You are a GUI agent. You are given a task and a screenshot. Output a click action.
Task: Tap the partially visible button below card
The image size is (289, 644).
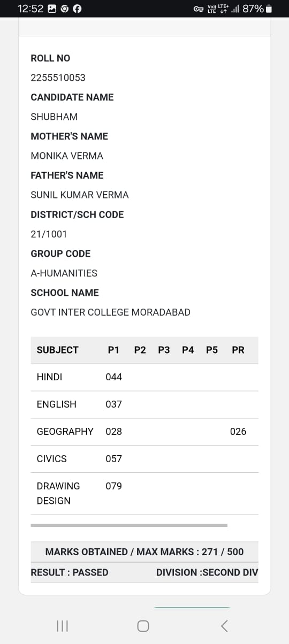click(x=193, y=608)
